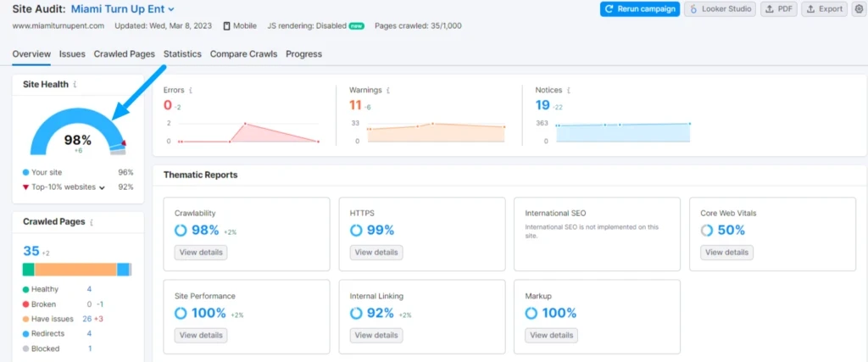Click the Notices info icon

569,90
